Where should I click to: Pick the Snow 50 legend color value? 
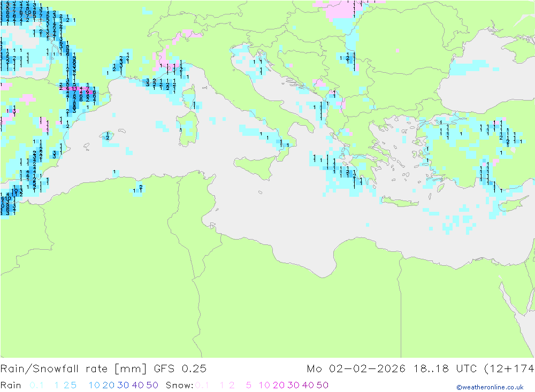tap(323, 385)
